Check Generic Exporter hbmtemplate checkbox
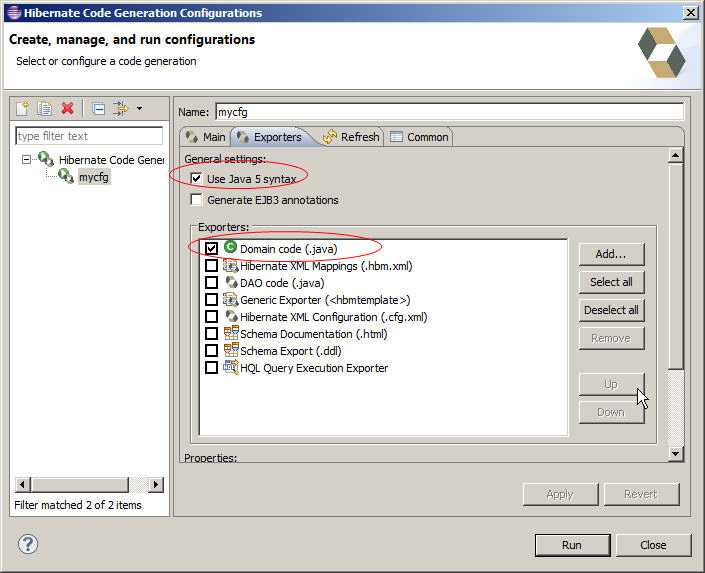 (211, 300)
